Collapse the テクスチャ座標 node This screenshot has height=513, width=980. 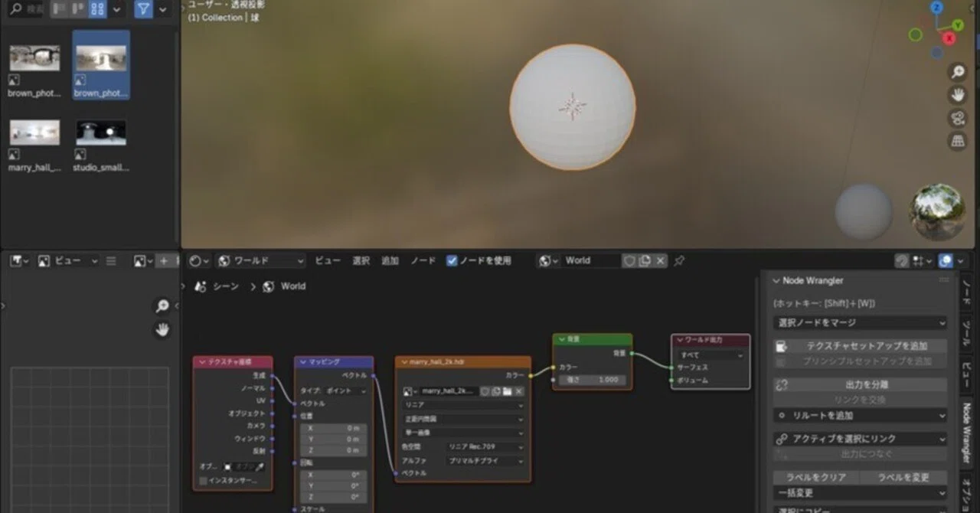202,361
